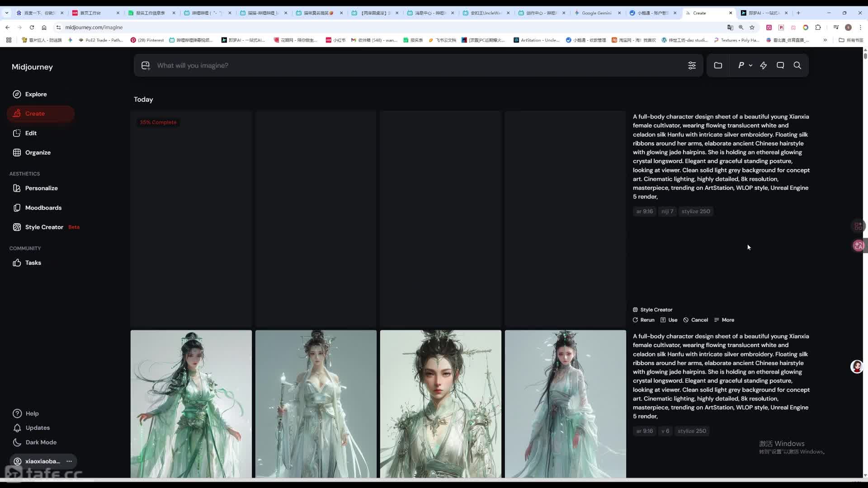The image size is (868, 488).
Task: Open the tab search dropdown arrow
Action: [7, 13]
